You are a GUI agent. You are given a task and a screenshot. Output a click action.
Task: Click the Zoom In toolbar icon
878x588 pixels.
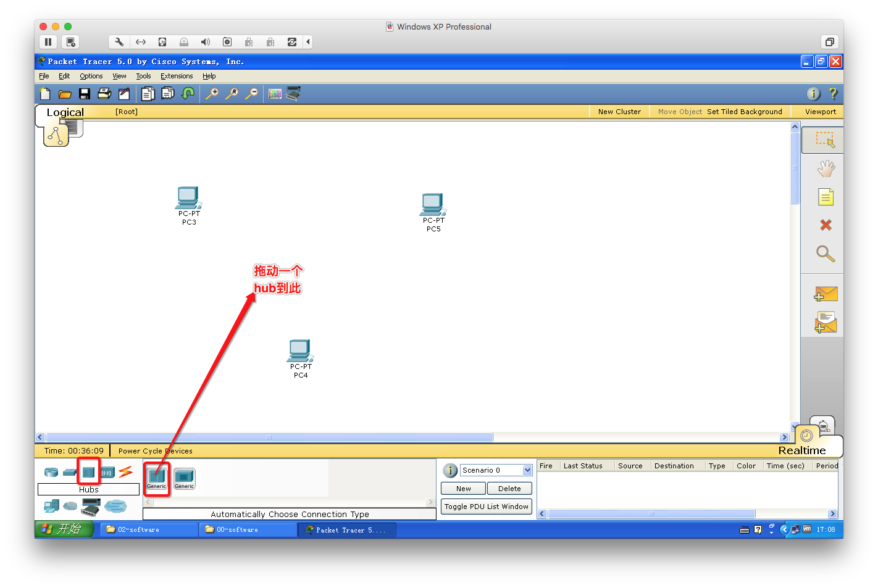pyautogui.click(x=212, y=94)
